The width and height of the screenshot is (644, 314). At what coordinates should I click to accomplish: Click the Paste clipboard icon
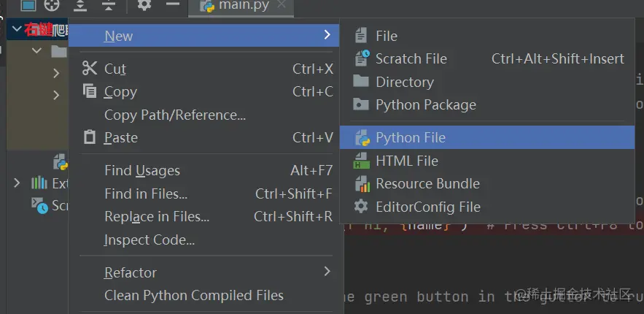90,137
